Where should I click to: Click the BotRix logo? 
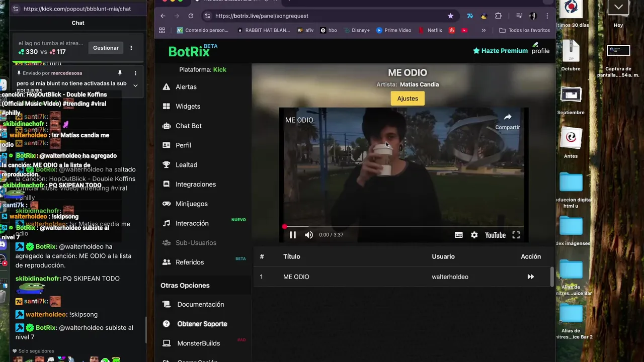click(189, 51)
